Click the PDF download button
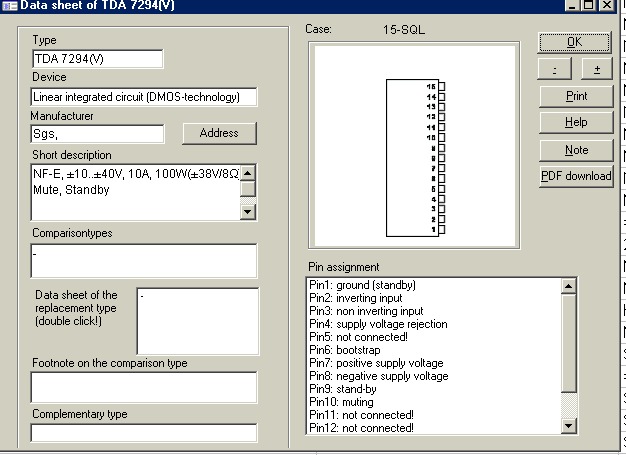This screenshot has height=455, width=626. (576, 176)
